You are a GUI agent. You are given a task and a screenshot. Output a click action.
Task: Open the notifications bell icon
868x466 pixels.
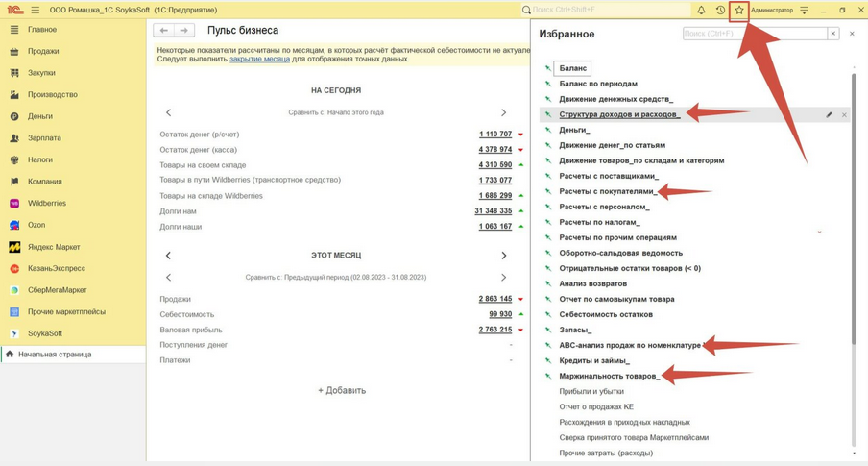(x=701, y=11)
